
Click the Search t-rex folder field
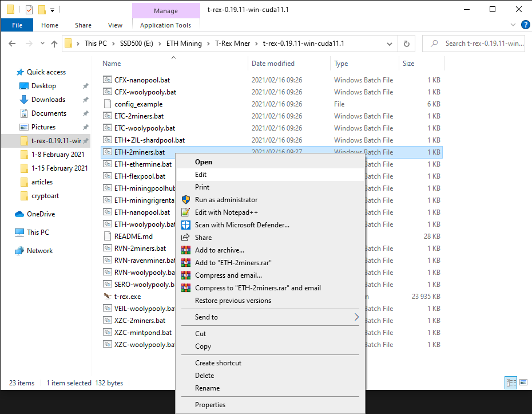click(x=474, y=44)
